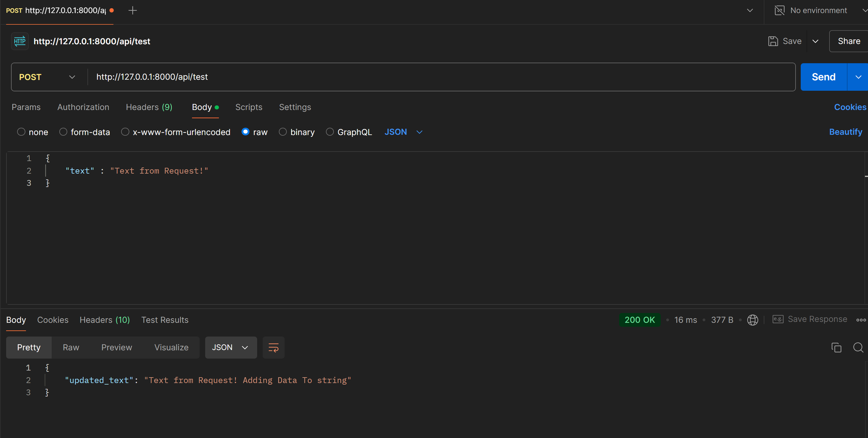Open the three-dot response options menu
The width and height of the screenshot is (868, 438).
pos(861,320)
